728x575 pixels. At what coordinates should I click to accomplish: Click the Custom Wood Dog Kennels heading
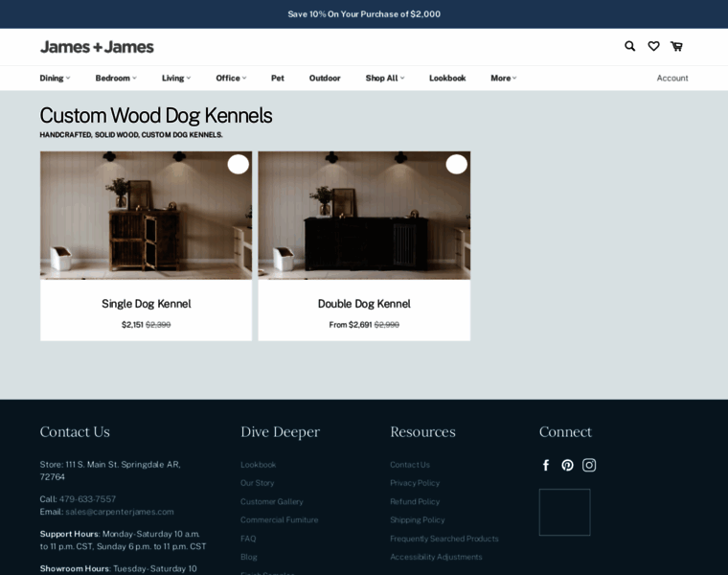[156, 115]
